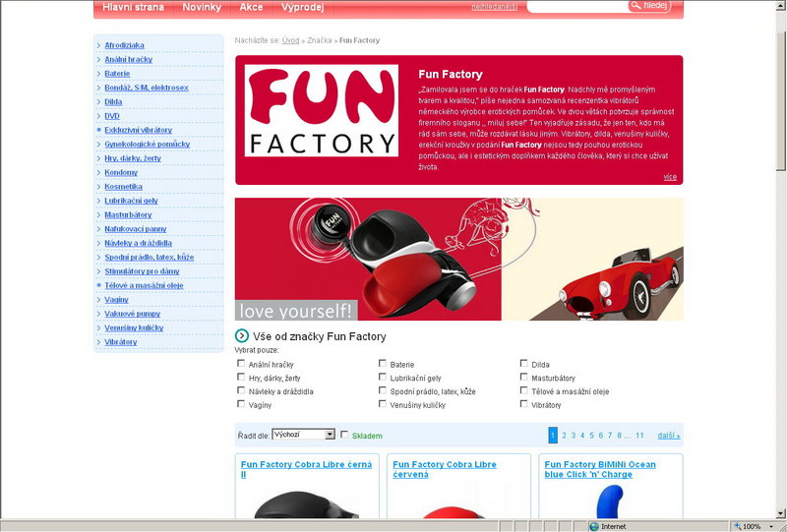
Task: Go to results page 2
Action: (x=564, y=436)
